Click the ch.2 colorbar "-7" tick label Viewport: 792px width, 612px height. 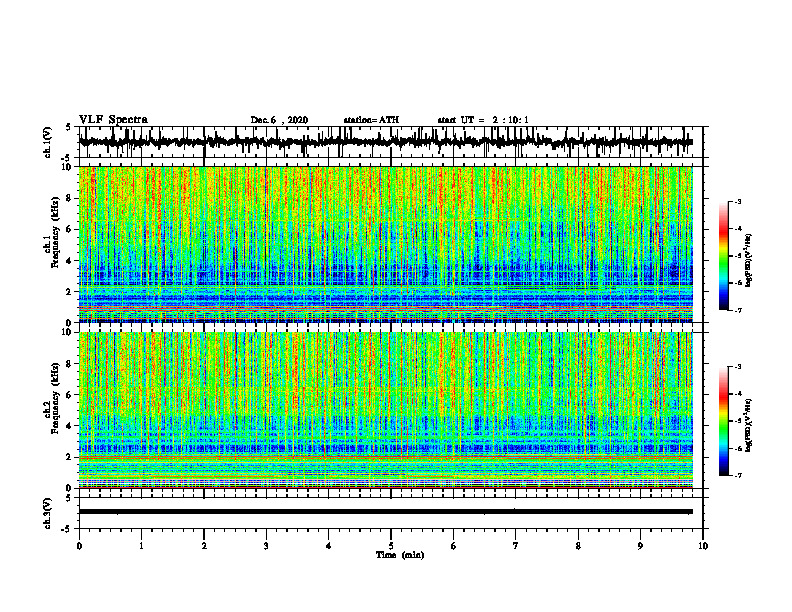coord(738,475)
